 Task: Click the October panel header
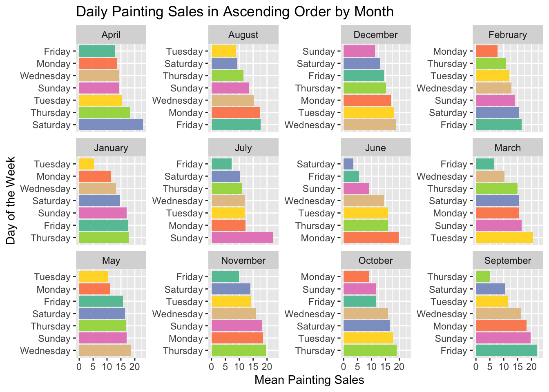click(376, 261)
